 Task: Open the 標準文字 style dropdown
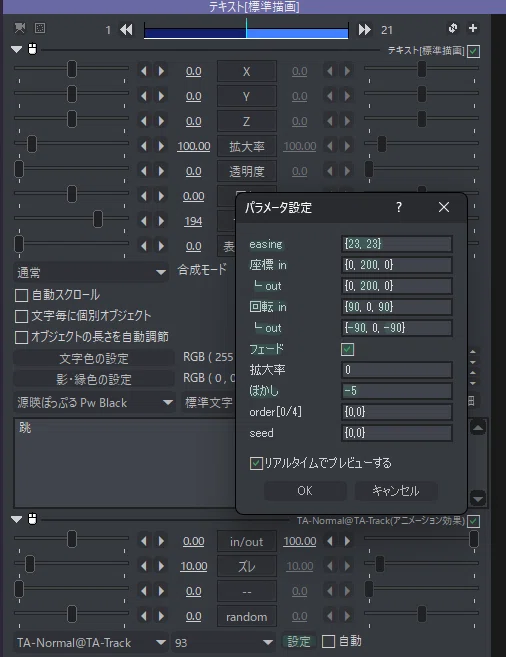pos(209,403)
